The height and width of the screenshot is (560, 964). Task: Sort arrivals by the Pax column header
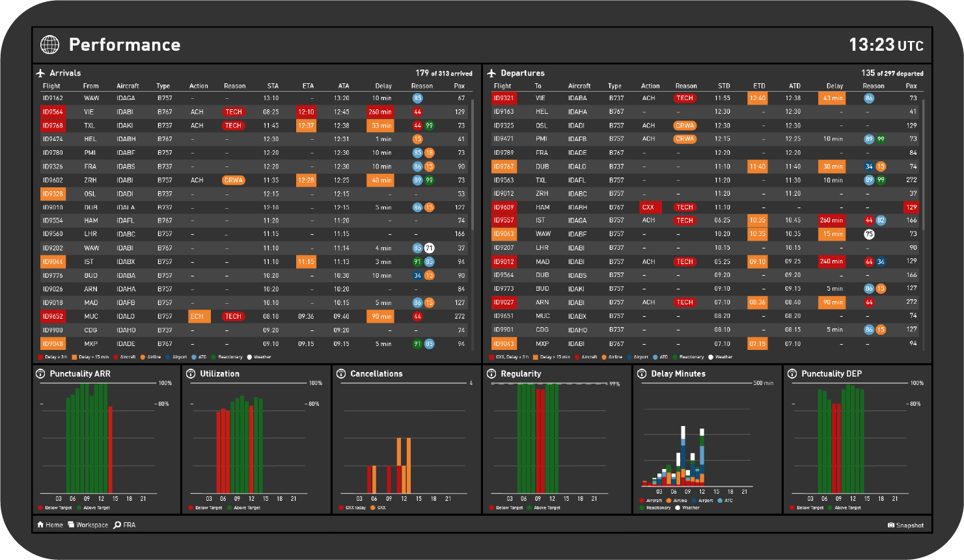(459, 86)
